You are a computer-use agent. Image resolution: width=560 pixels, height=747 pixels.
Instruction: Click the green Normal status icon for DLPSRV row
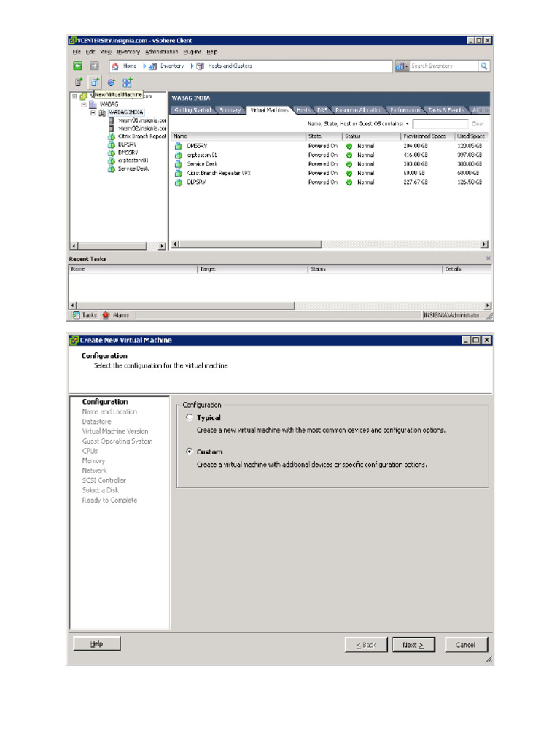pos(349,182)
